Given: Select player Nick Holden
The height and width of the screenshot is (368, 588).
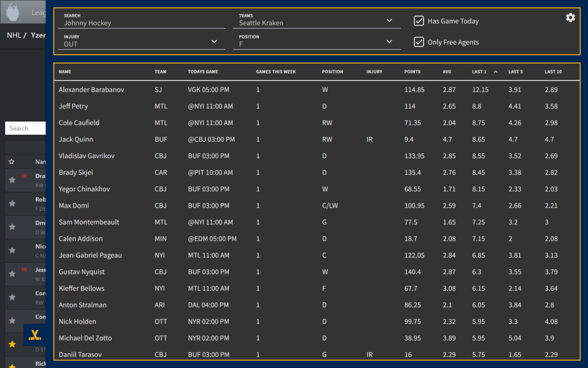Looking at the screenshot, I should pos(78,322).
